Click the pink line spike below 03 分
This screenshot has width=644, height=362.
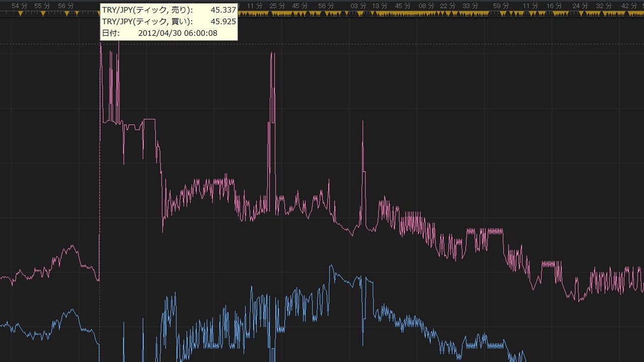click(x=362, y=123)
